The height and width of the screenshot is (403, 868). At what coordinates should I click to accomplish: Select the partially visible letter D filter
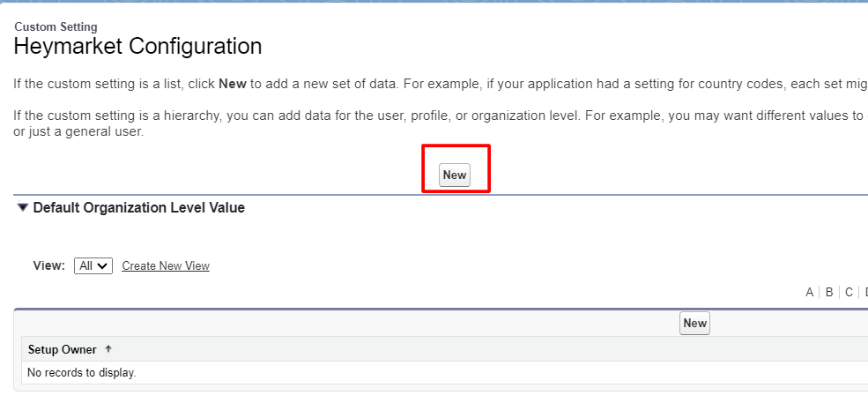pos(865,292)
